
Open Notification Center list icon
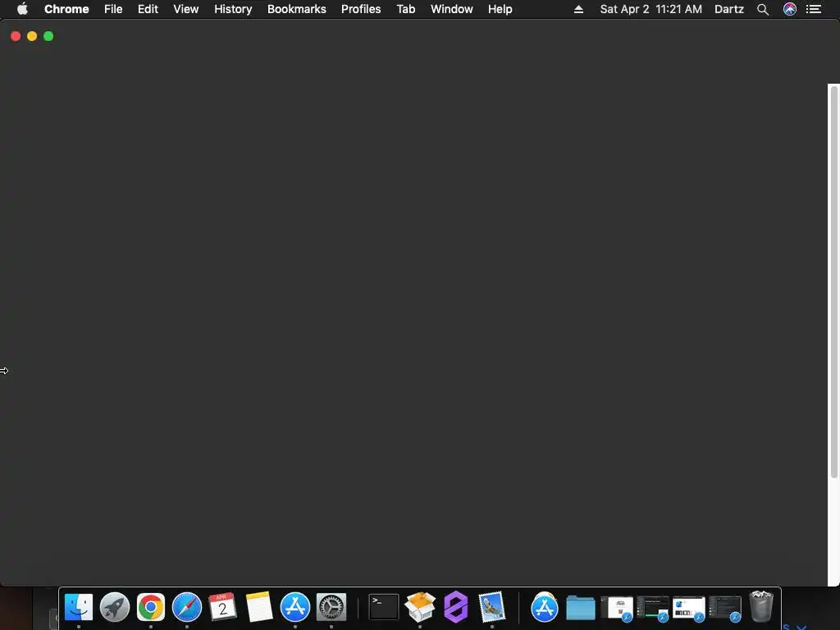814,9
